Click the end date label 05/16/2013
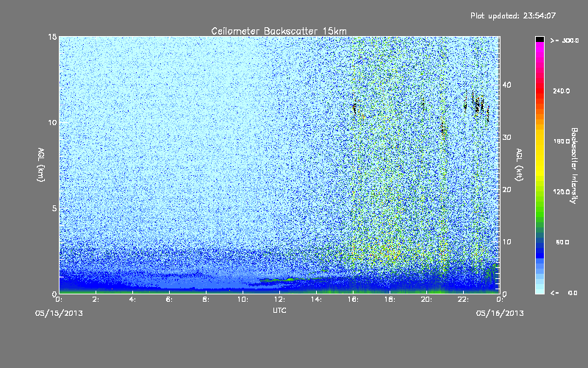 [500, 314]
